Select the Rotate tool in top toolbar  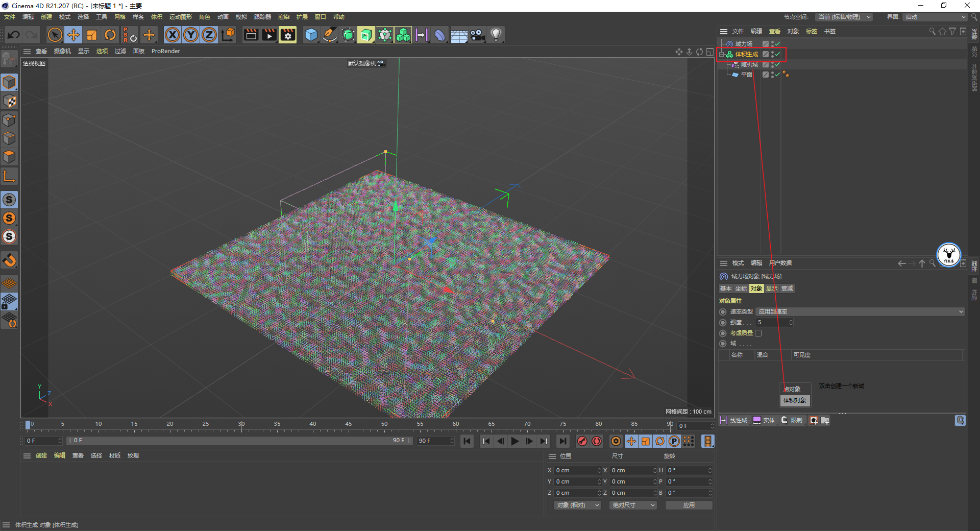(x=110, y=35)
